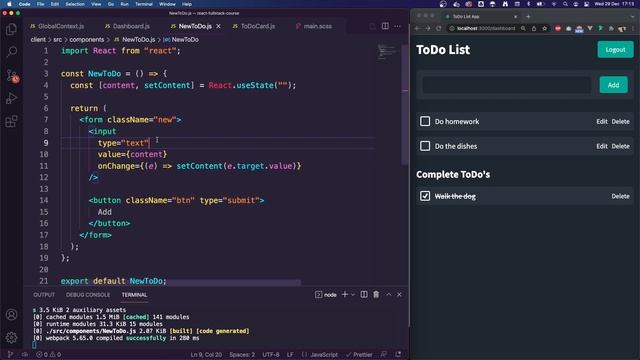Open the Extensions view

11,121
